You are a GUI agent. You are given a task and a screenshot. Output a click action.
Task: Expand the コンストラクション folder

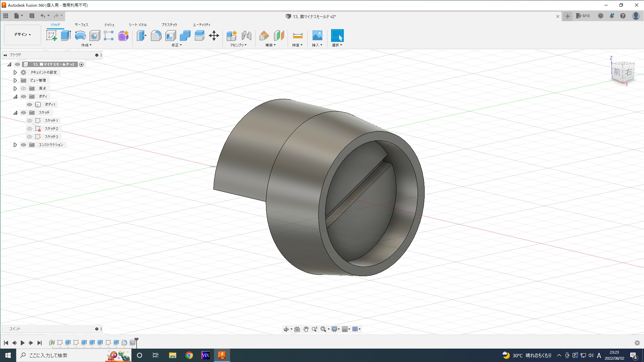point(15,145)
